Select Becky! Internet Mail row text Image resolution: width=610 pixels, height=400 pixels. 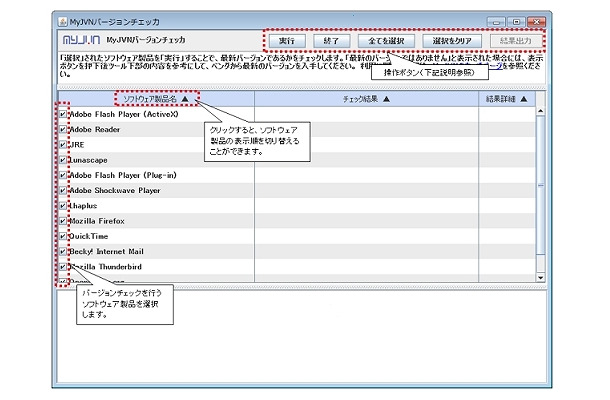click(x=106, y=252)
